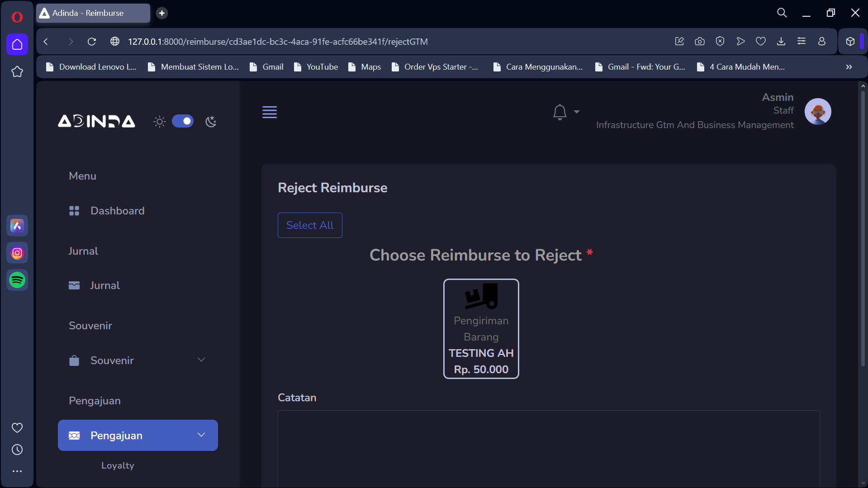
Task: Go to Dashboard in sidebar menu
Action: 117,211
